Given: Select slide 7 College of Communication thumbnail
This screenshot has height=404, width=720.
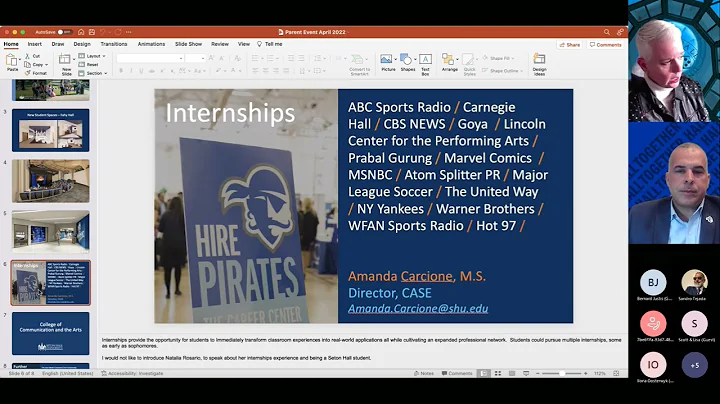Looking at the screenshot, I should click(x=51, y=334).
